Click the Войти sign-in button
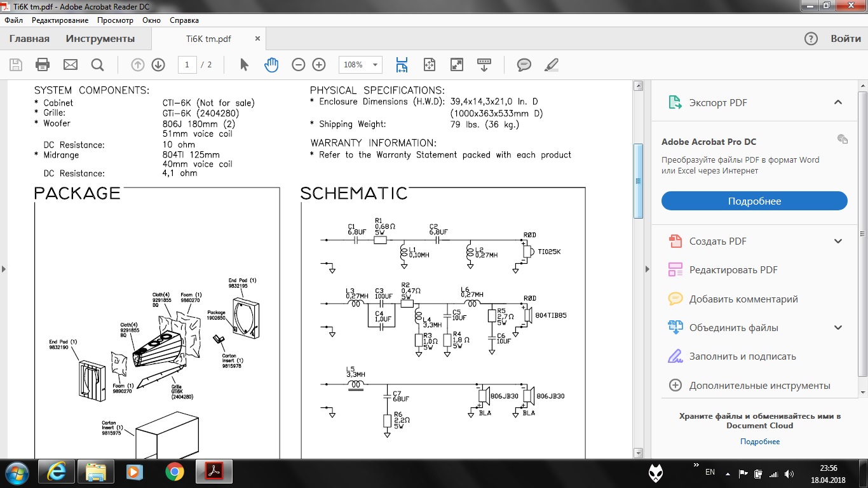The width and height of the screenshot is (868, 488). coord(846,39)
